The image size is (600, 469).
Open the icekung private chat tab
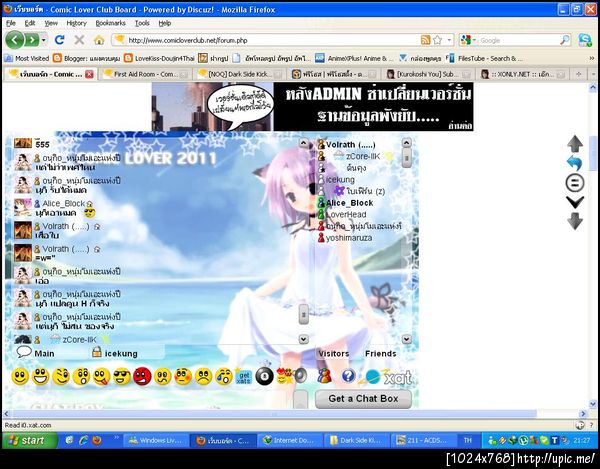(x=115, y=353)
